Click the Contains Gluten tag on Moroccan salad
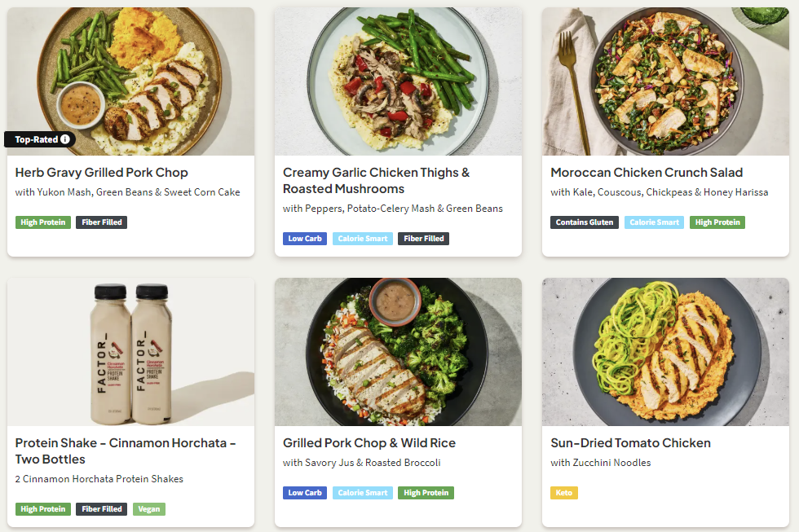Image resolution: width=799 pixels, height=532 pixels. [585, 222]
